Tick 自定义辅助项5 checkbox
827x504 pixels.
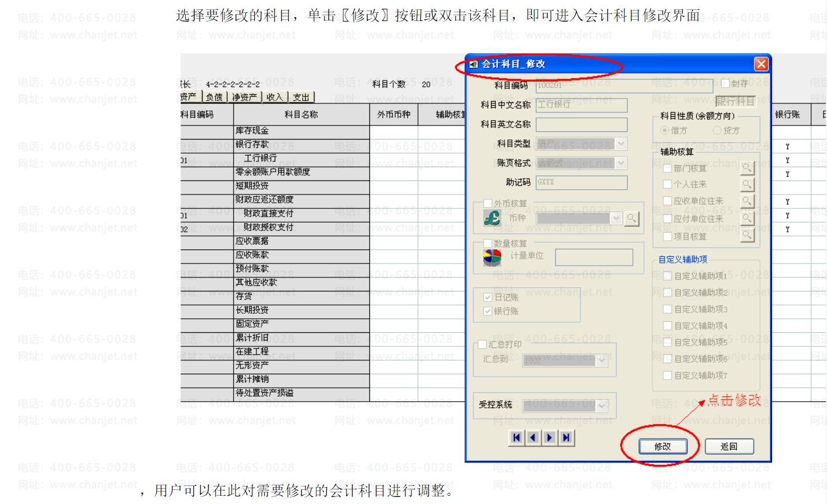[667, 342]
